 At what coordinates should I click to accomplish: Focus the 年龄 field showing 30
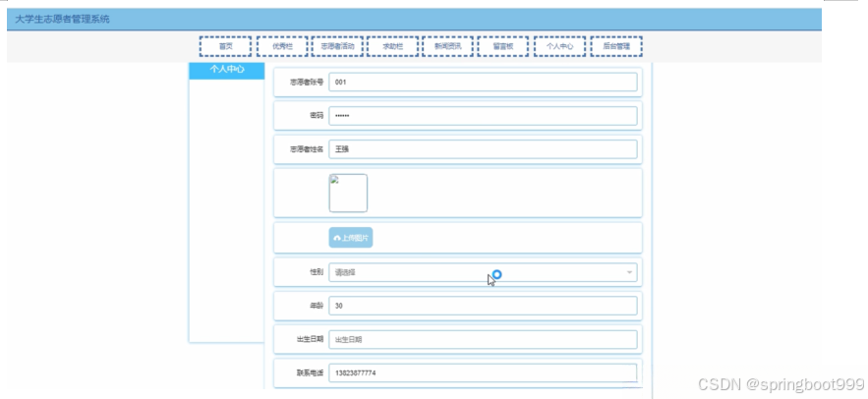click(x=483, y=306)
